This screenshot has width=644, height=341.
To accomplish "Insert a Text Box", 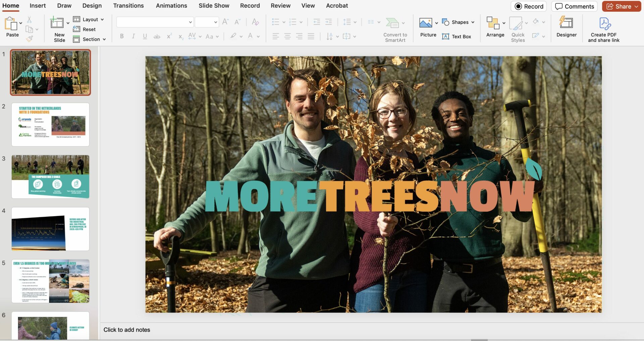I will coord(457,37).
